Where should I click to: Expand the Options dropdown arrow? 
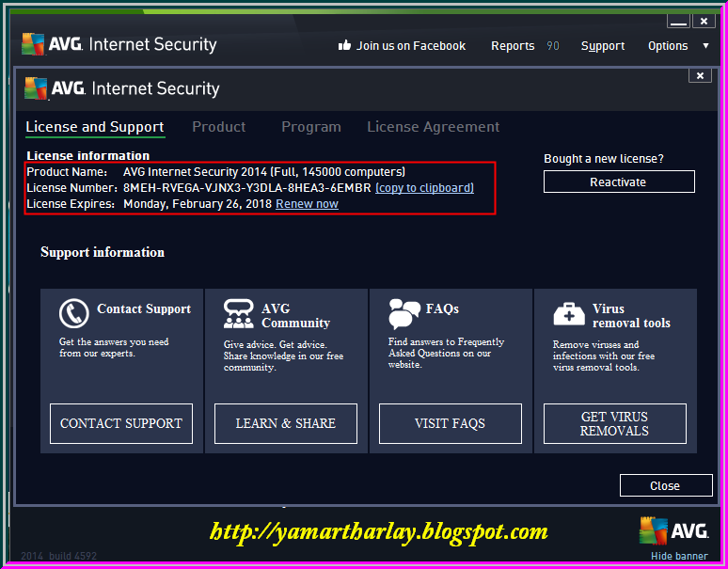coord(705,45)
